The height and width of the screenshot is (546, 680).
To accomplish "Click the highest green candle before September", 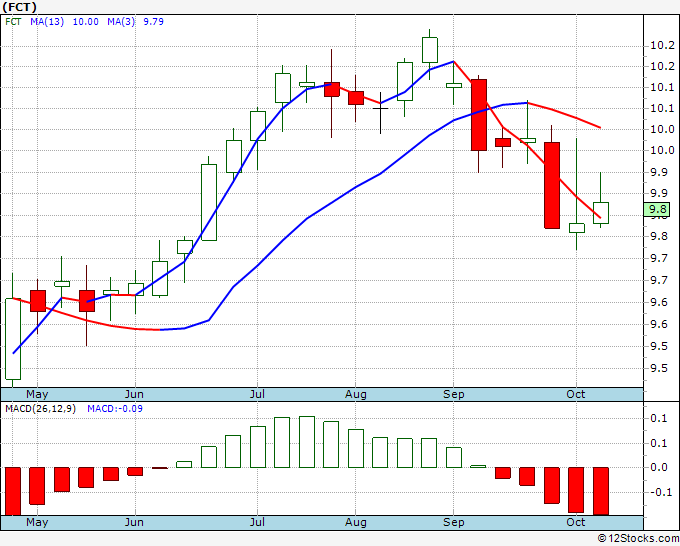I will [x=430, y=50].
